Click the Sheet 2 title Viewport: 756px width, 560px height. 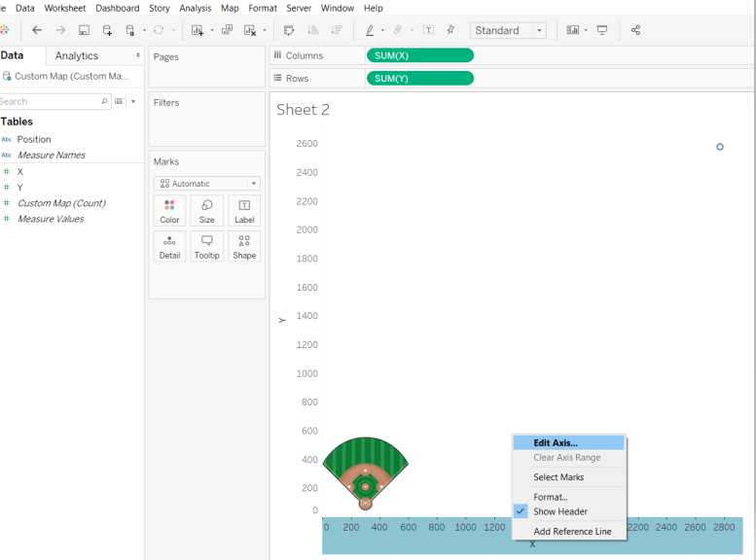[x=303, y=110]
